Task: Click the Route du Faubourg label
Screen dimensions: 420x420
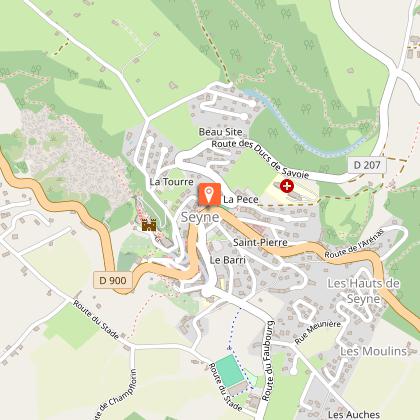Action: coord(268,361)
